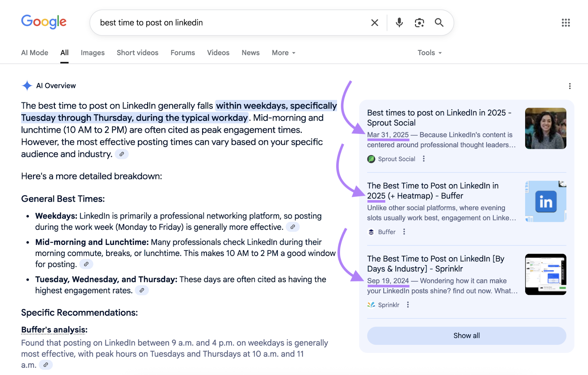Click the Sprinklr result thumbnail
Image resolution: width=588 pixels, height=375 pixels.
(x=545, y=274)
